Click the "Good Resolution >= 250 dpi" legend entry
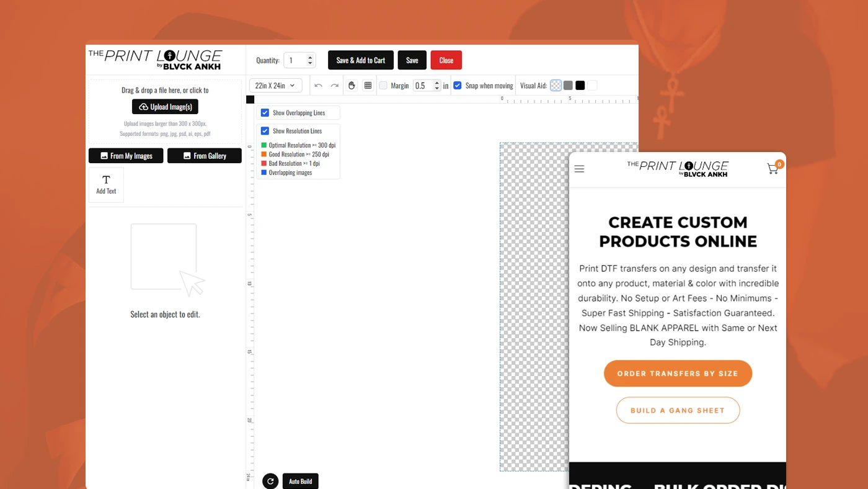 click(x=295, y=154)
